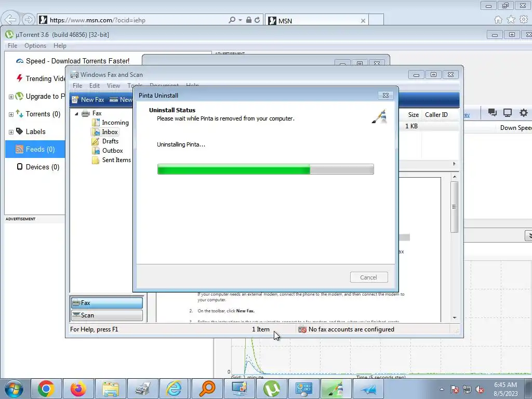Screen dimensions: 532x399
Task: Open Chrome from the taskbar
Action: pos(46,389)
